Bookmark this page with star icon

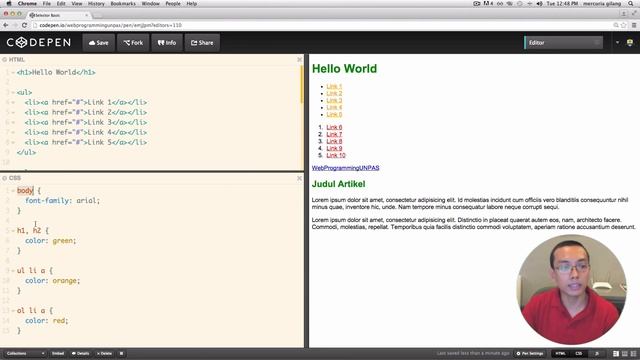click(x=624, y=25)
